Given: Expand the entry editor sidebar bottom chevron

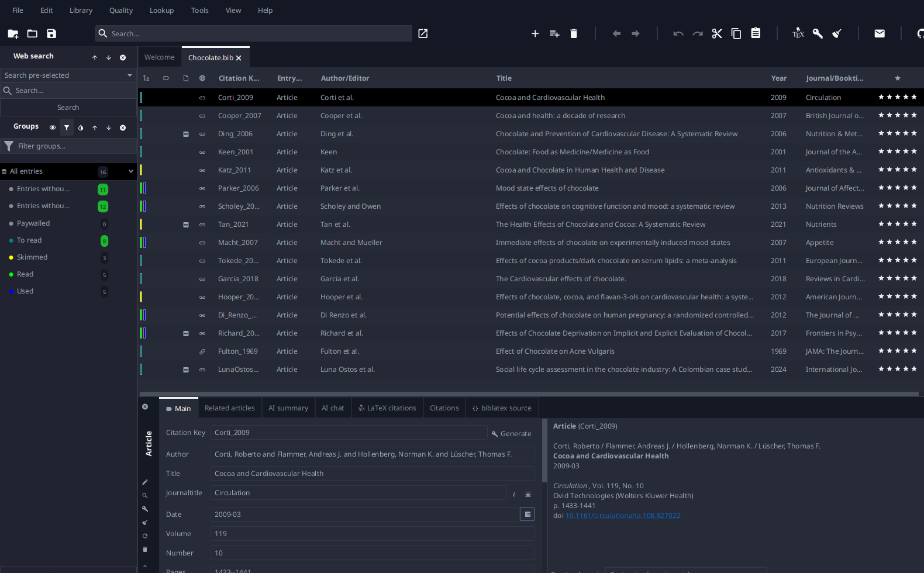Looking at the screenshot, I should (x=145, y=566).
